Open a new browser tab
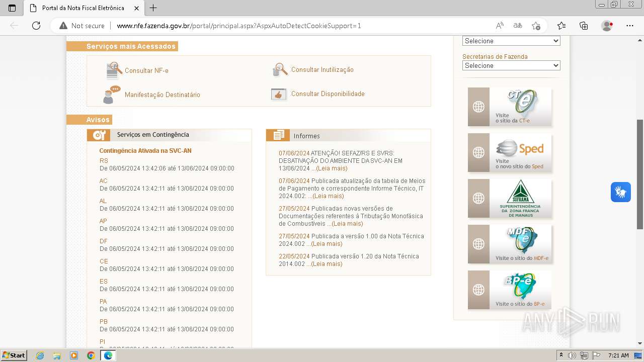 point(153,8)
